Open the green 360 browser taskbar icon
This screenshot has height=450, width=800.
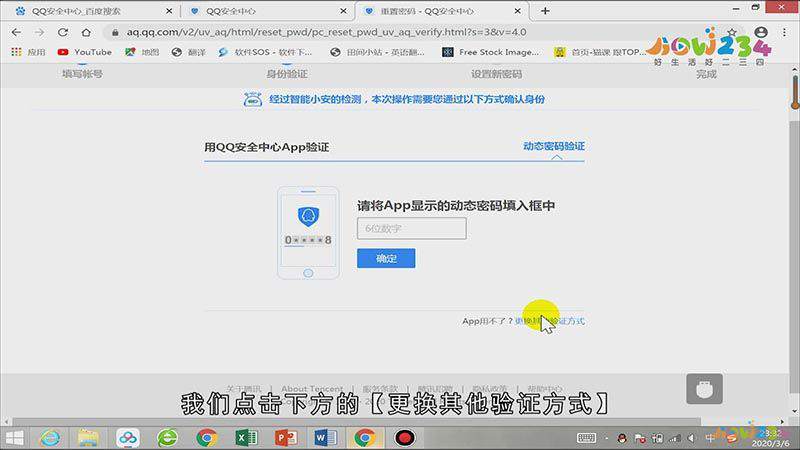(x=167, y=438)
